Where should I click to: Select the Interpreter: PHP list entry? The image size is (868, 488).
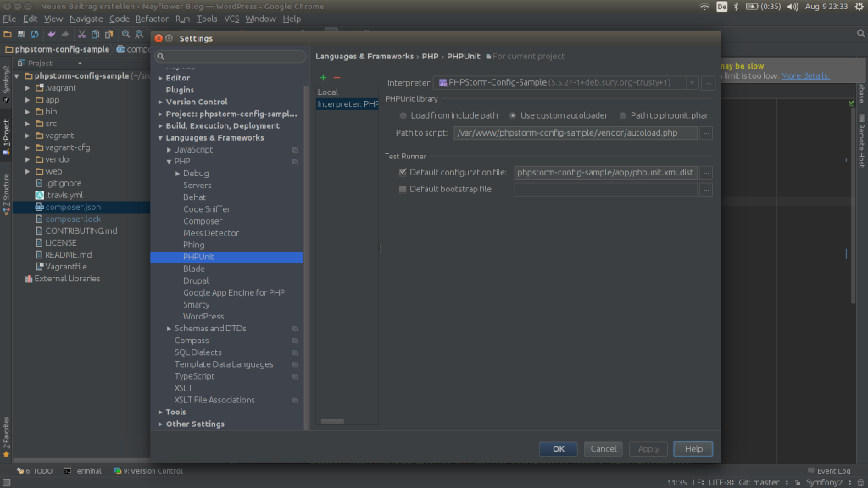348,104
